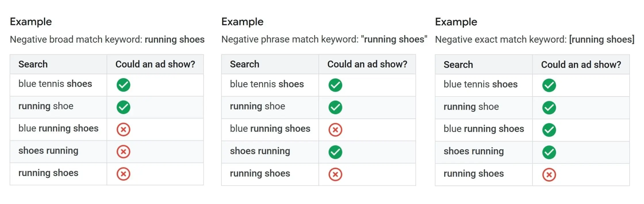Click 'Could an ad show?' header in exact table
644x204 pixels.
(x=581, y=65)
